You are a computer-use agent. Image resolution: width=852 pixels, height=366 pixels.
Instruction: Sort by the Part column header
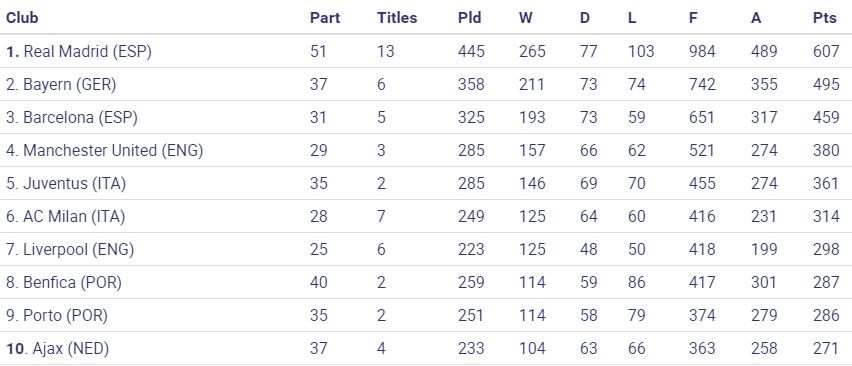point(325,18)
